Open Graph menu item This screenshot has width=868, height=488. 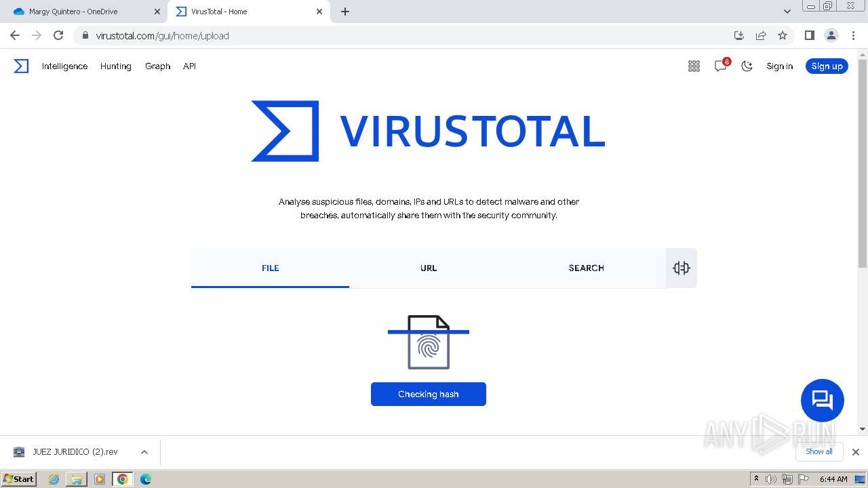coord(157,66)
